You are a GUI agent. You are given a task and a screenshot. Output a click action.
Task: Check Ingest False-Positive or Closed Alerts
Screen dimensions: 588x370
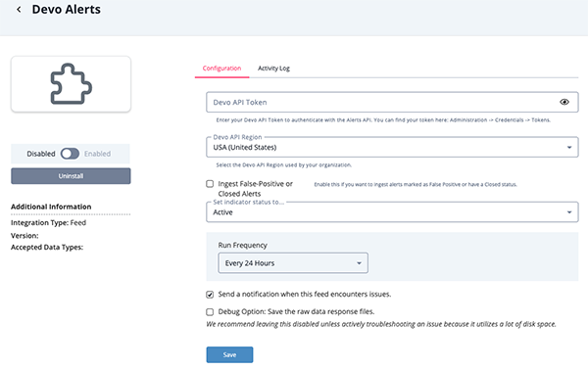210,184
